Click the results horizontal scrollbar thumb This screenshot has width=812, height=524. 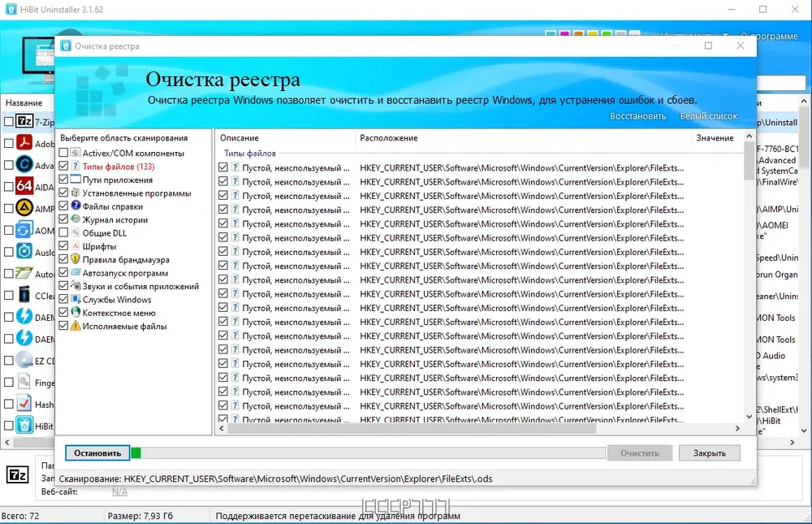point(412,429)
